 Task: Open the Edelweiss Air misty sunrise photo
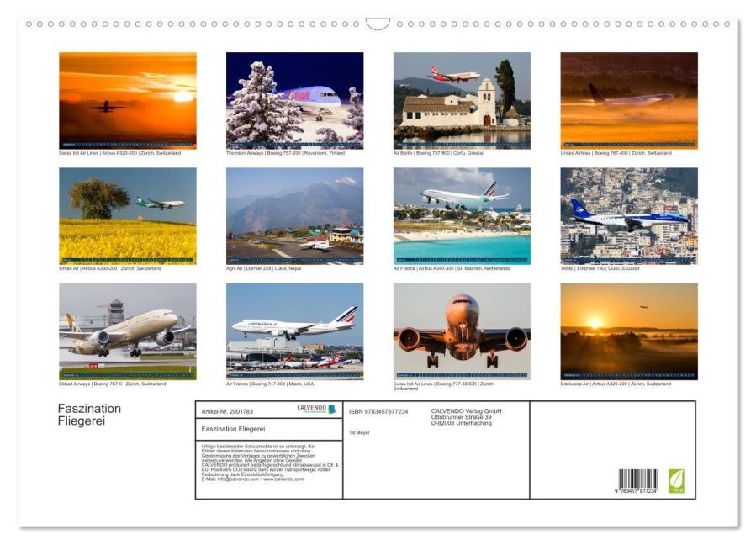click(x=629, y=331)
